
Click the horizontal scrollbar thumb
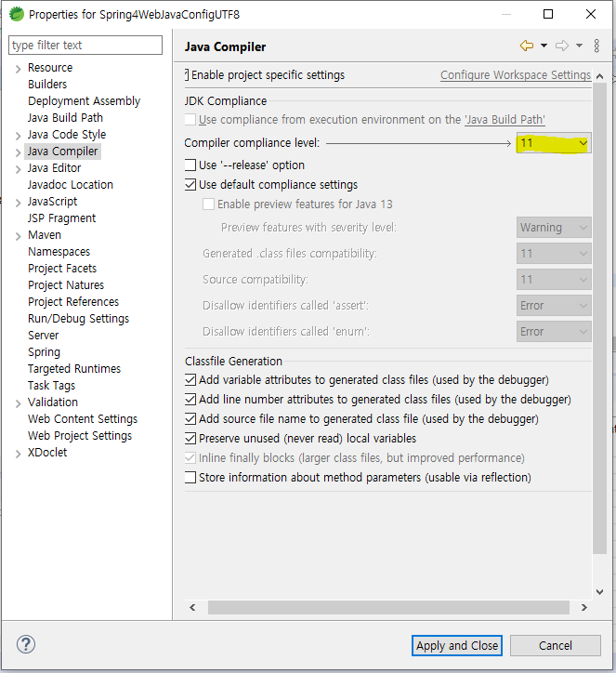(388, 607)
